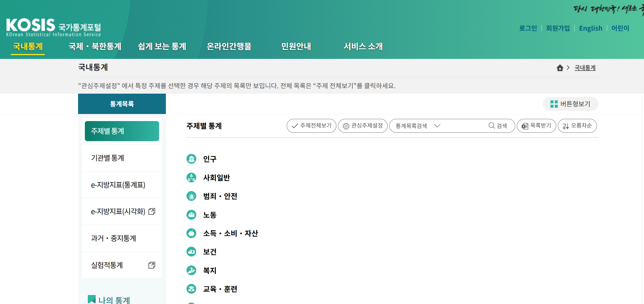Open the 관심주제설정 settings button
The width and height of the screenshot is (644, 304).
363,126
